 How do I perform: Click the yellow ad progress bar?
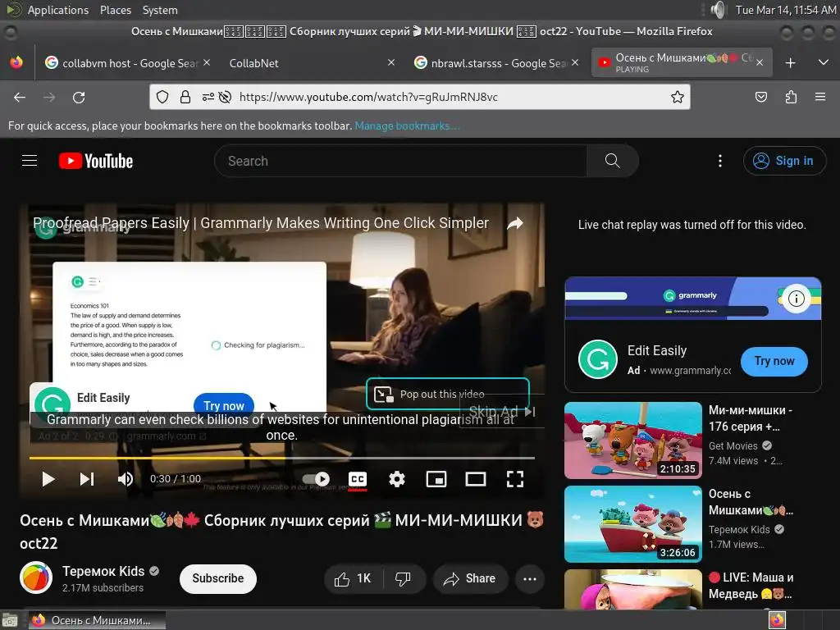click(x=282, y=458)
